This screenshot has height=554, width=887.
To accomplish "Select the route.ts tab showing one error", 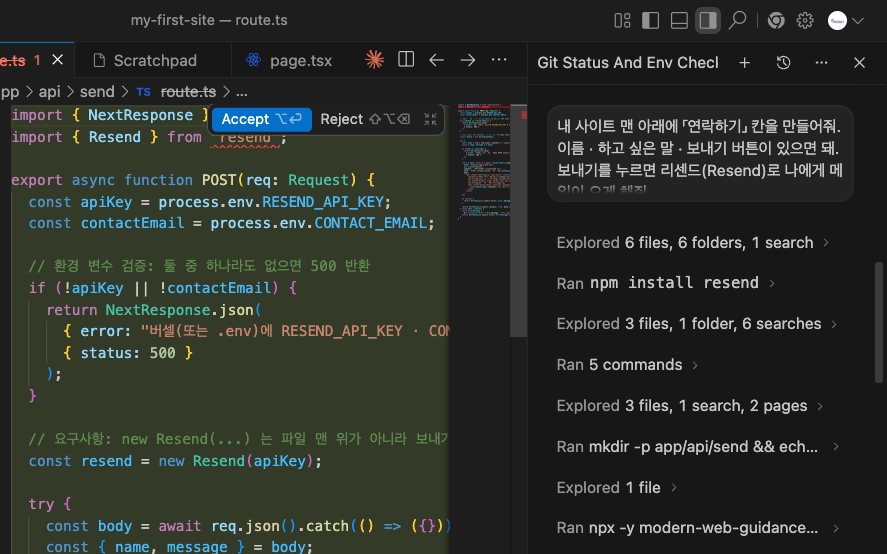I will [x=21, y=61].
